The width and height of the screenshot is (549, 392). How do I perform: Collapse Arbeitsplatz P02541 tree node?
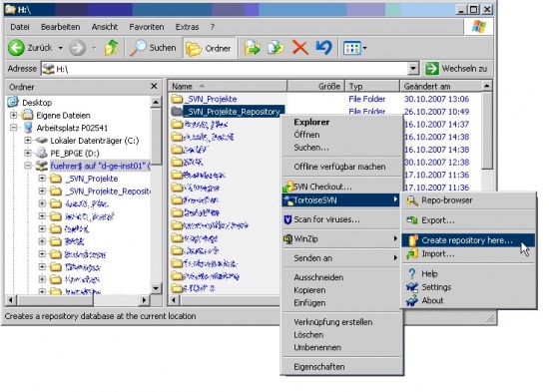[x=13, y=128]
